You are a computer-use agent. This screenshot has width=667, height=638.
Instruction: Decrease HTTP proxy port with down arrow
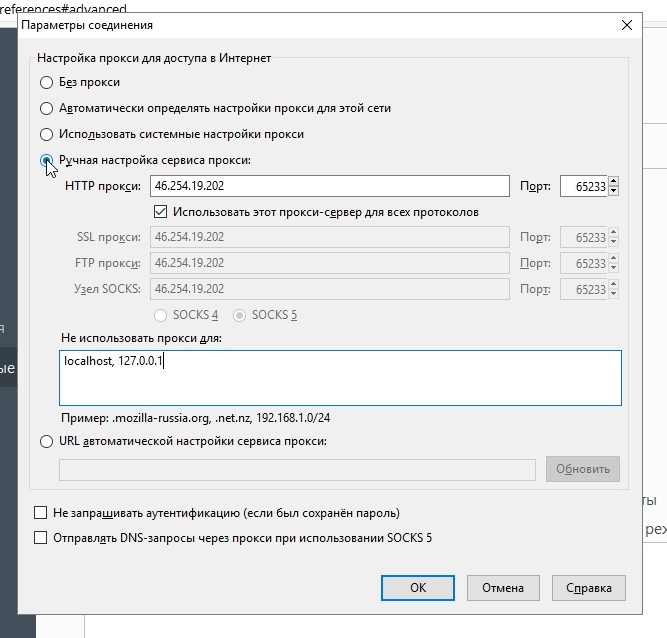point(613,191)
